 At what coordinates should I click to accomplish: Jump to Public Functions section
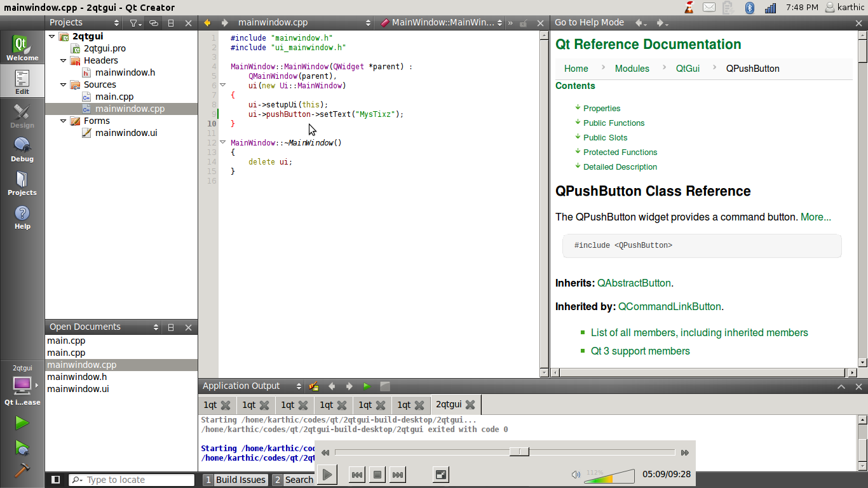614,123
